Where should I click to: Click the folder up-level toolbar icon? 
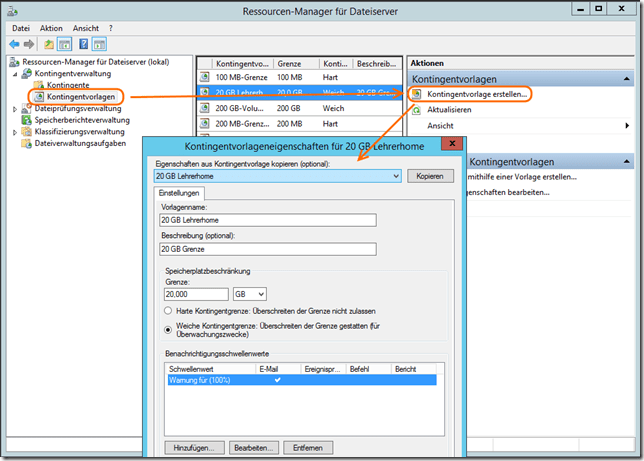click(50, 44)
